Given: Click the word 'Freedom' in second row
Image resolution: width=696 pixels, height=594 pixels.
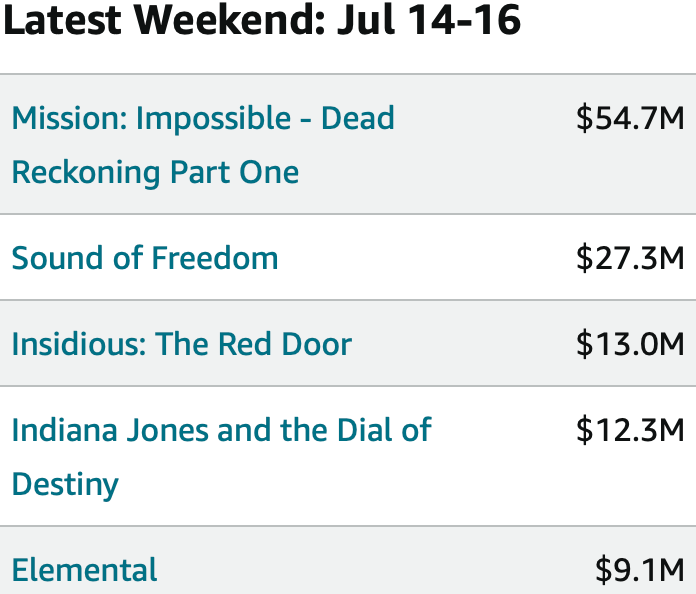Looking at the screenshot, I should coord(215,257).
